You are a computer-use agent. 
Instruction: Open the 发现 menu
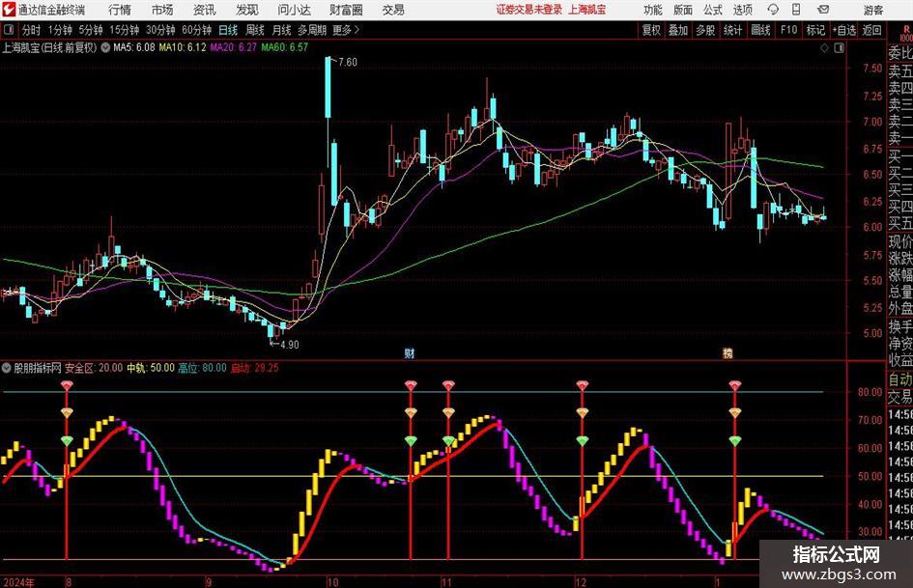pyautogui.click(x=247, y=10)
